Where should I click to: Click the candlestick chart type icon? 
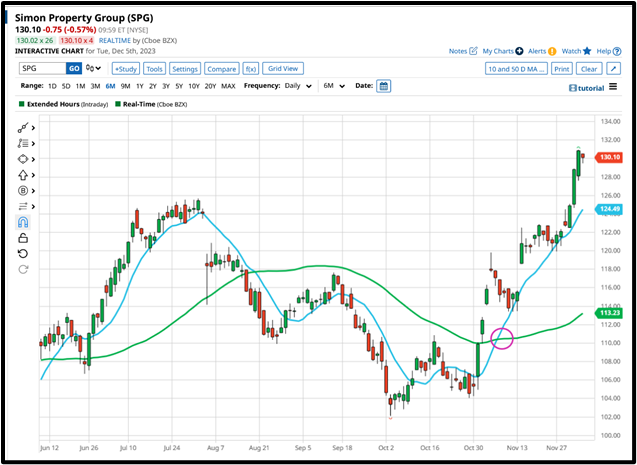tap(90, 68)
